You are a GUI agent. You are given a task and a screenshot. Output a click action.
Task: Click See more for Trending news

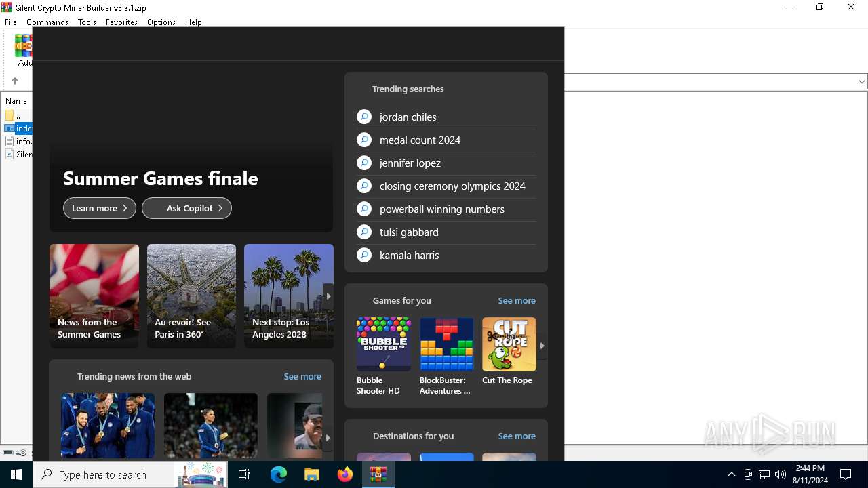(x=302, y=376)
